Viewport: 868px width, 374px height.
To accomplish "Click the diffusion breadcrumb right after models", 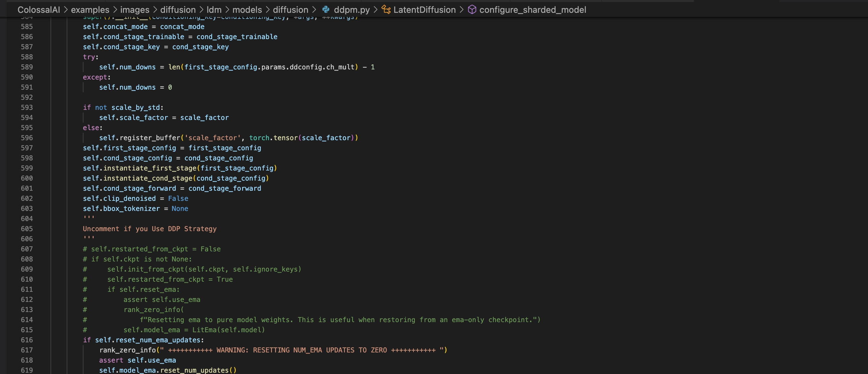I will (x=290, y=9).
